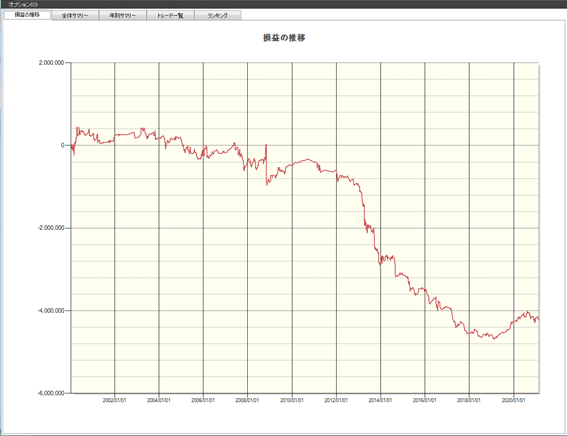Click the 2,000,000 y-axis label

(51, 63)
